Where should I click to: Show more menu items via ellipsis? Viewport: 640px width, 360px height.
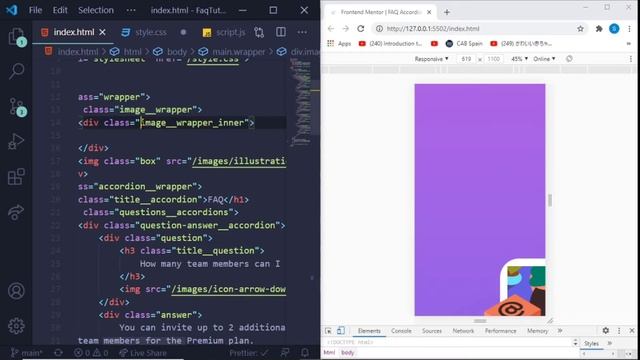(x=131, y=10)
